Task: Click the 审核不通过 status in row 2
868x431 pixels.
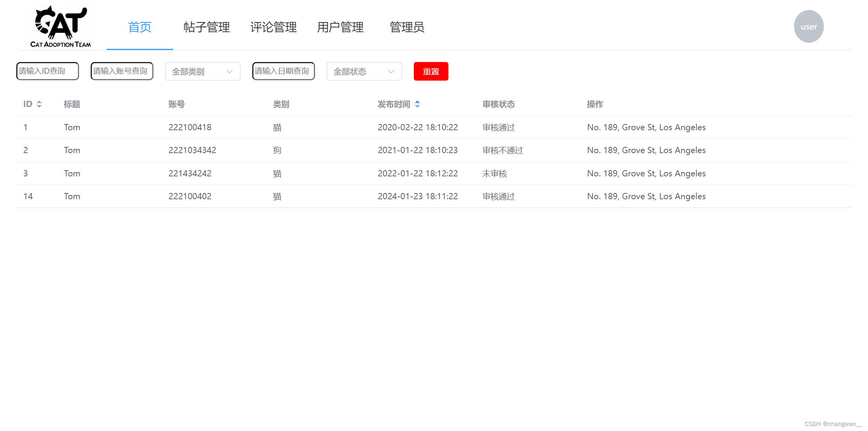Action: pos(502,150)
